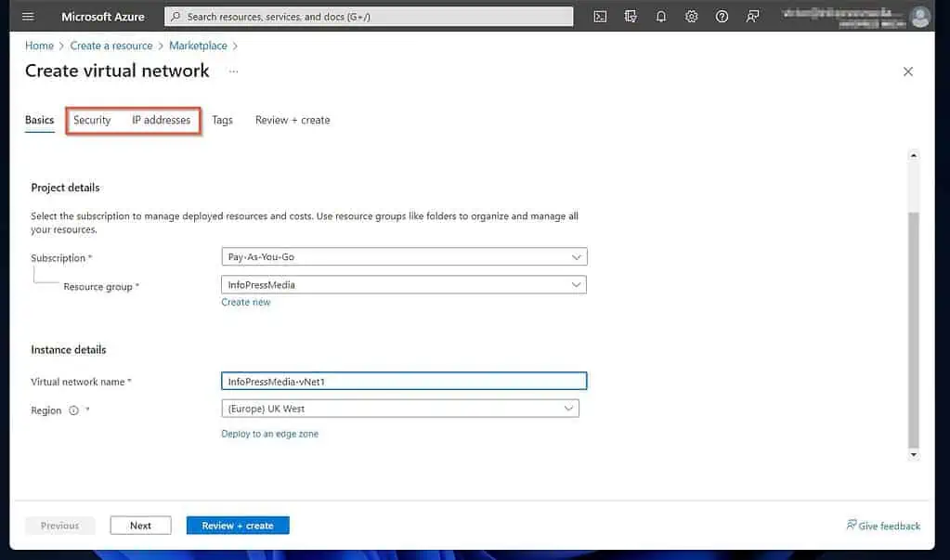
Task: Click the search magnifier in the search bar
Action: 176,16
